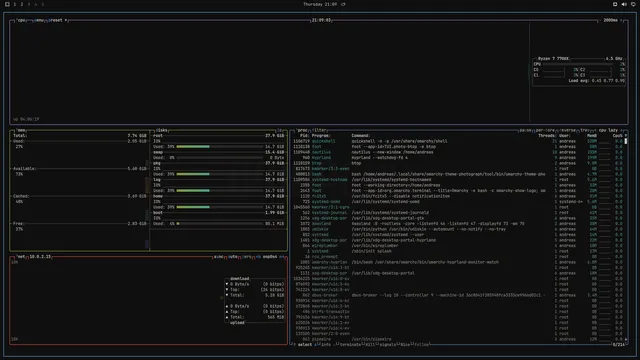
Task: Click the rightmost system tray icon
Action: coord(633,4)
